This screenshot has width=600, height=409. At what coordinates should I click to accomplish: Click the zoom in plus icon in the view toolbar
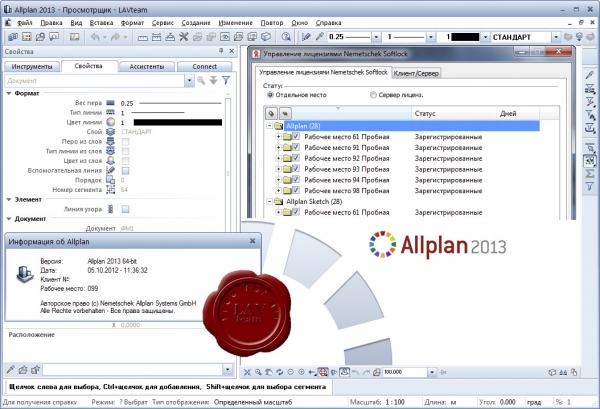[301, 372]
